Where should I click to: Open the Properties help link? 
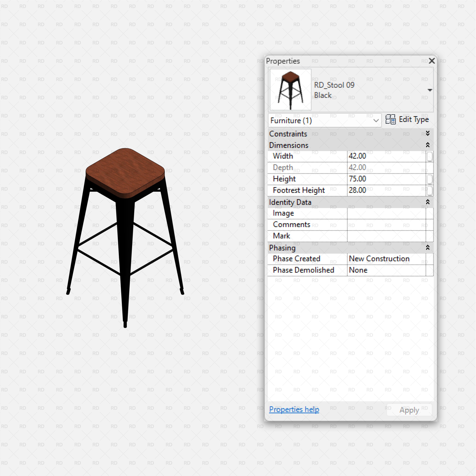pyautogui.click(x=294, y=409)
